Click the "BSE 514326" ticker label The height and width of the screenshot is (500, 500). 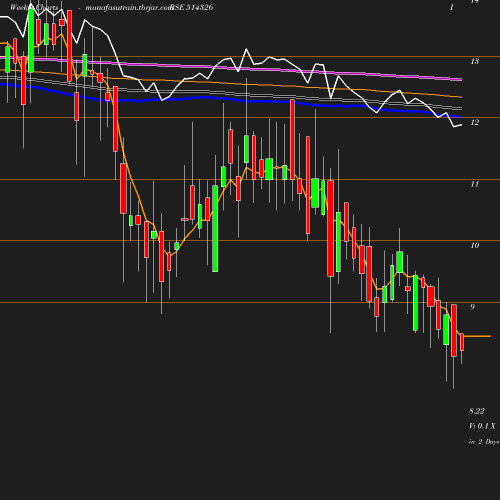coord(192,7)
